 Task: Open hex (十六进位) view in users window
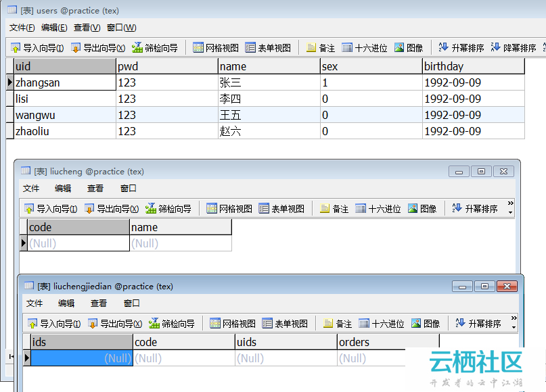[x=364, y=48]
